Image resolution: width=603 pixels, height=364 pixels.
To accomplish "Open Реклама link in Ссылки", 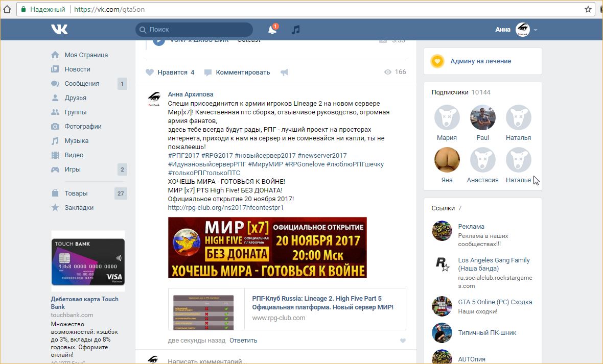I will (x=471, y=226).
